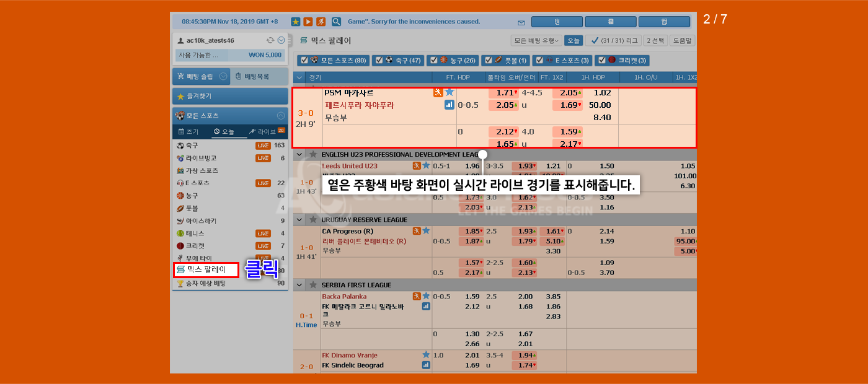Click the 오늘 button in the header

point(573,41)
